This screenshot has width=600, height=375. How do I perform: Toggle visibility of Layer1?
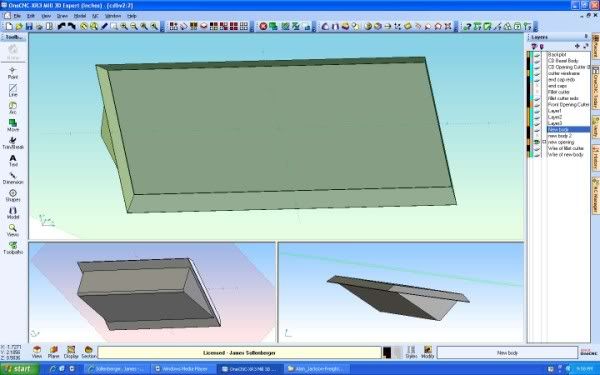point(537,111)
